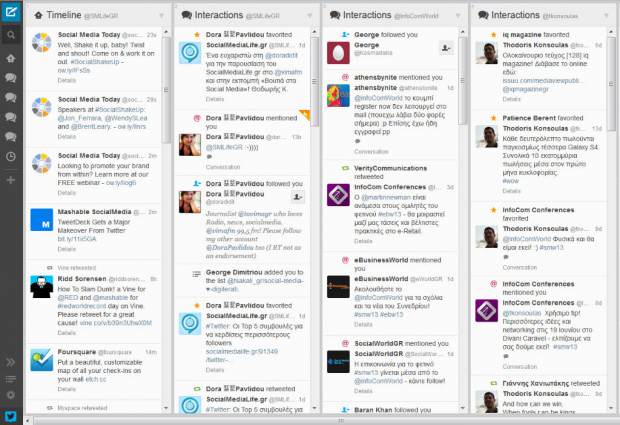620x425 pixels.
Task: Open the lists icon in sidebar
Action: (11, 379)
